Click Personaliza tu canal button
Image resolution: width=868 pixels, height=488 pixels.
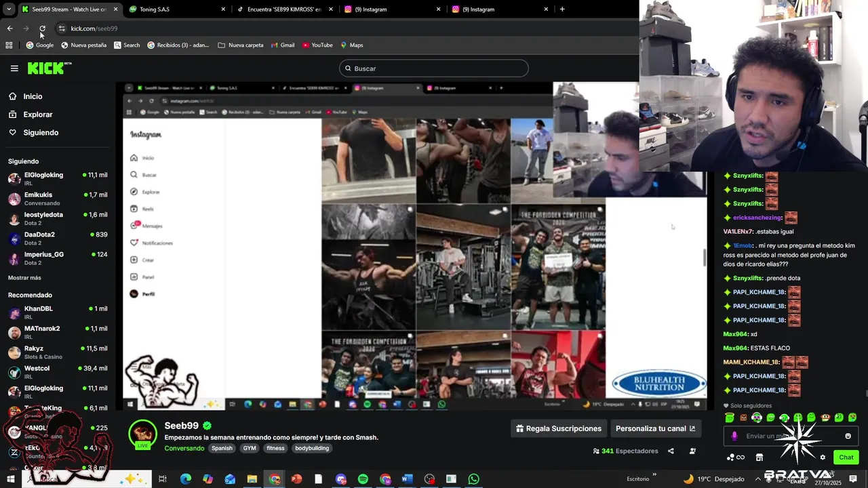point(655,428)
